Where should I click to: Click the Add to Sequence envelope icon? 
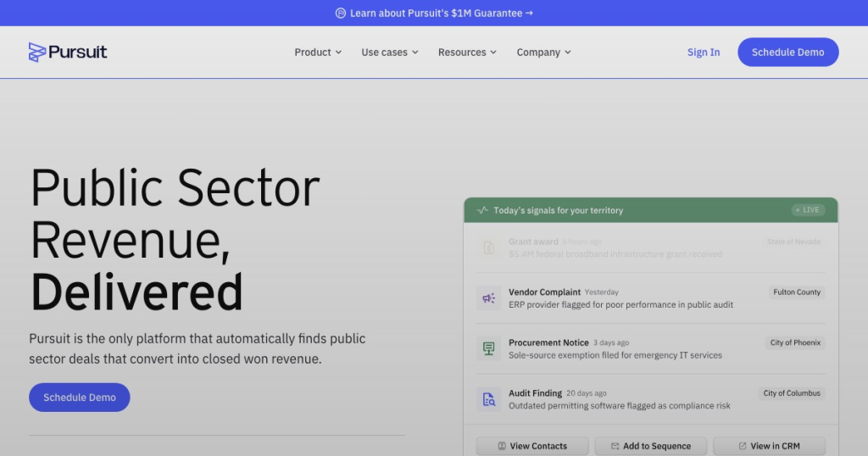[615, 446]
